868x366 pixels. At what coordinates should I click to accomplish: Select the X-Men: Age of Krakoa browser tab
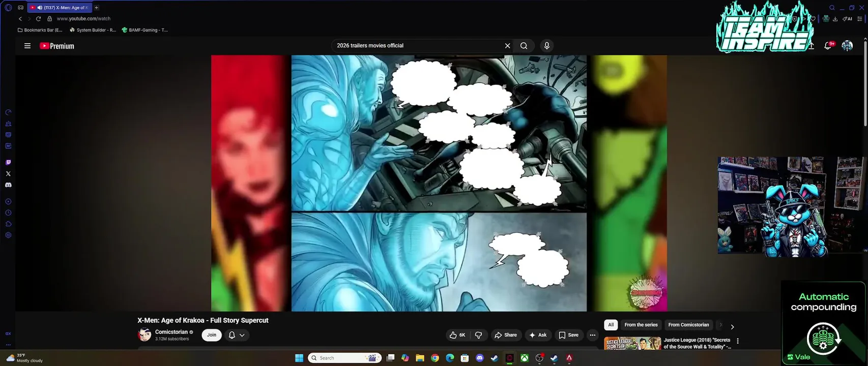pos(59,8)
